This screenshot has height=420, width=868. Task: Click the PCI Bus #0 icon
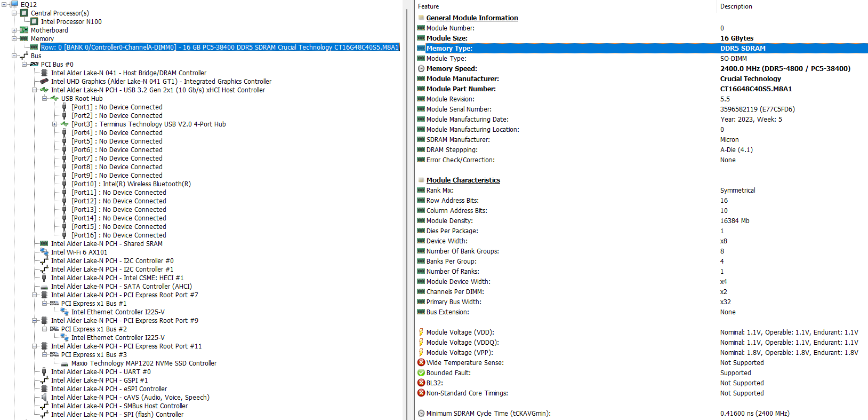tap(34, 64)
